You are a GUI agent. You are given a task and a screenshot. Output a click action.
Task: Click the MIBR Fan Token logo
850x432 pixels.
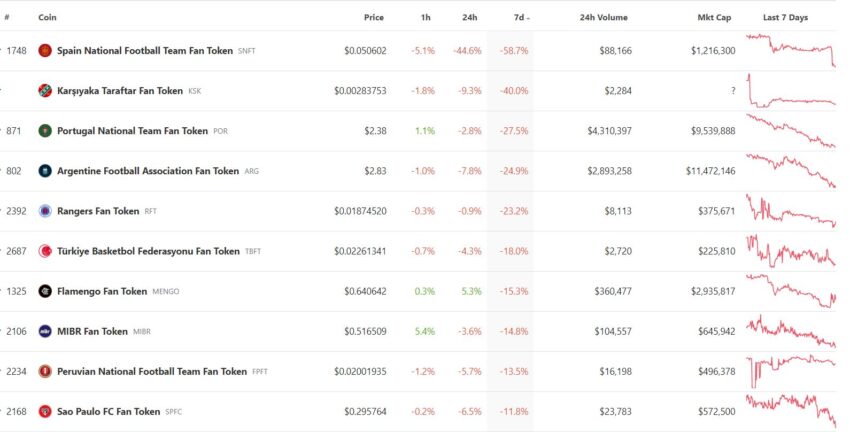click(x=45, y=332)
